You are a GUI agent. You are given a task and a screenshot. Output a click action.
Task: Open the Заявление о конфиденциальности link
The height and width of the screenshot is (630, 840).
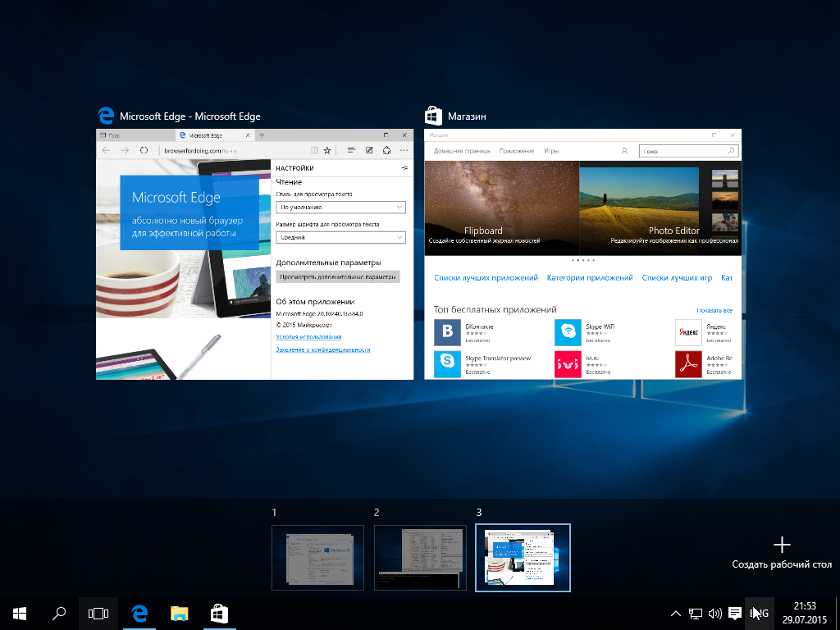click(x=323, y=349)
